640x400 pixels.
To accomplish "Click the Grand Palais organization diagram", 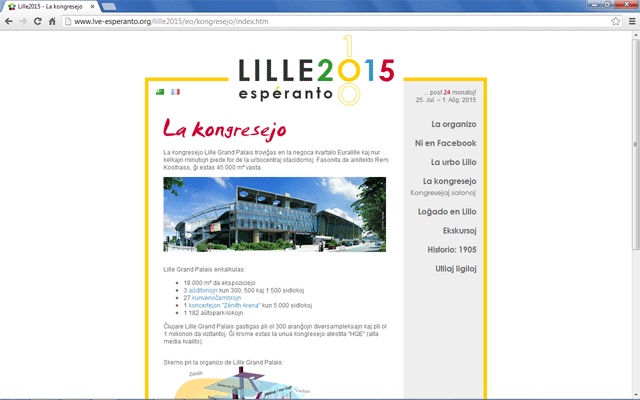I will point(243,383).
